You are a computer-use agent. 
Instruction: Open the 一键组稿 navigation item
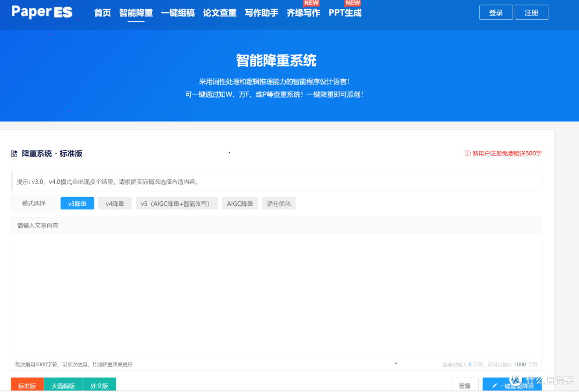pyautogui.click(x=177, y=13)
